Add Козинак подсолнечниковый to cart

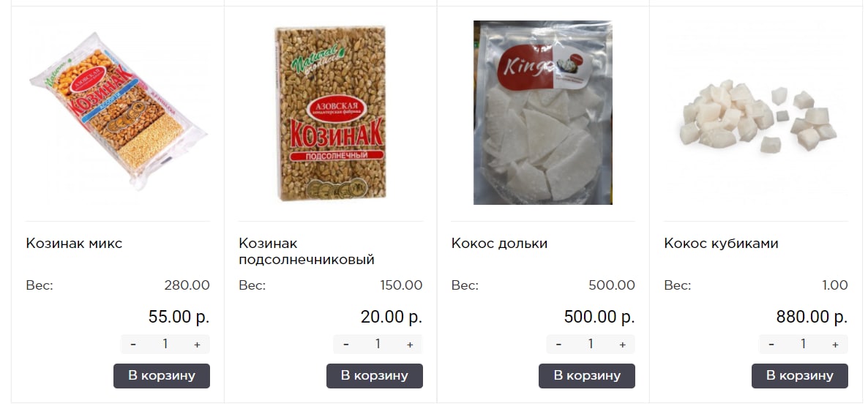[374, 375]
